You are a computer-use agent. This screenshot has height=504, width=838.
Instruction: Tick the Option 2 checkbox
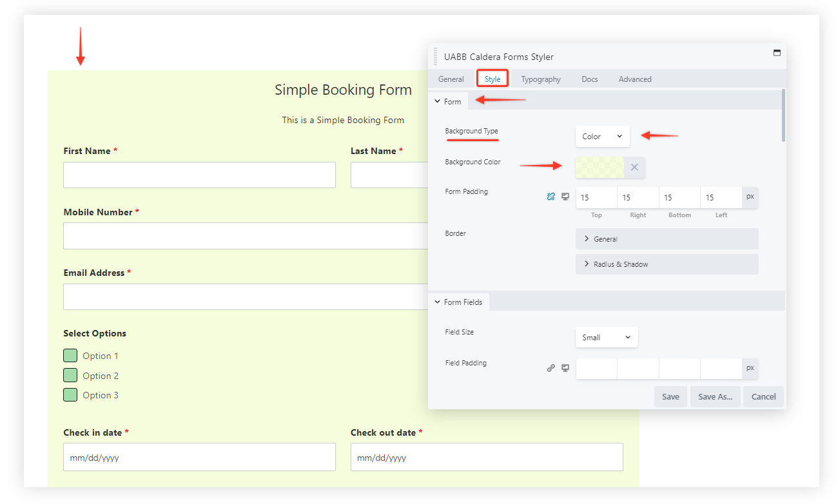click(70, 375)
